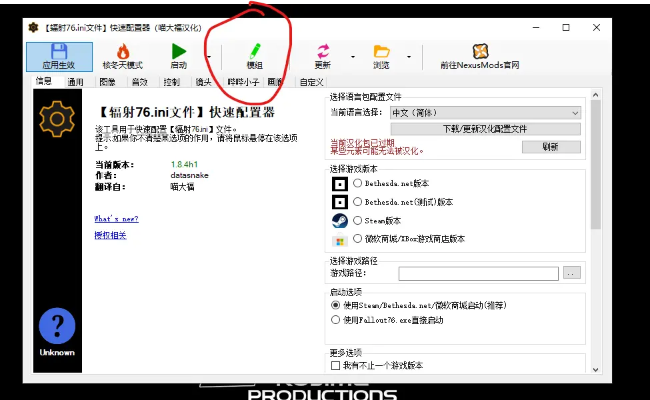Switch to the 通用 tab
The height and width of the screenshot is (400, 650).
click(x=75, y=82)
